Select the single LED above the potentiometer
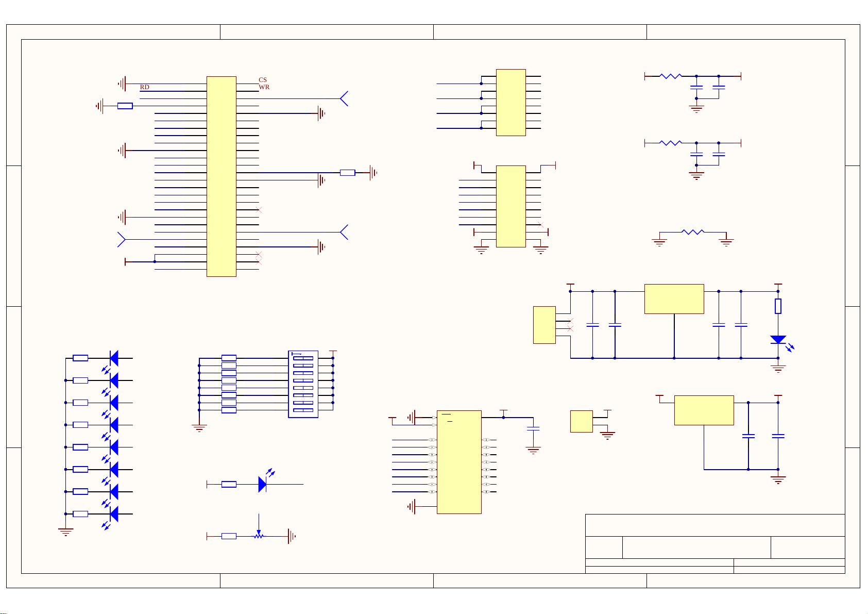The height and width of the screenshot is (614, 868). (x=262, y=484)
